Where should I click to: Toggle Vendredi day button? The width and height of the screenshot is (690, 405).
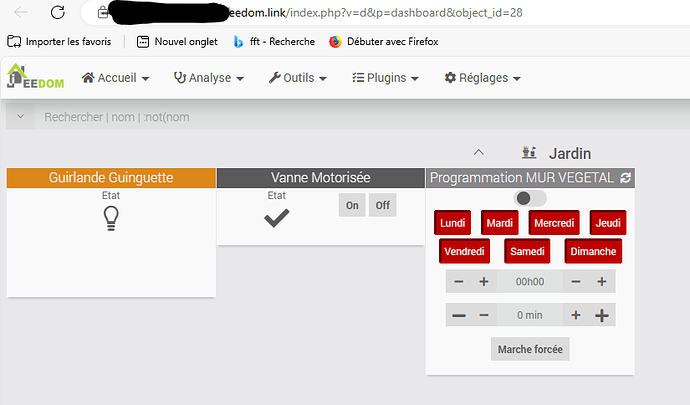click(x=464, y=251)
